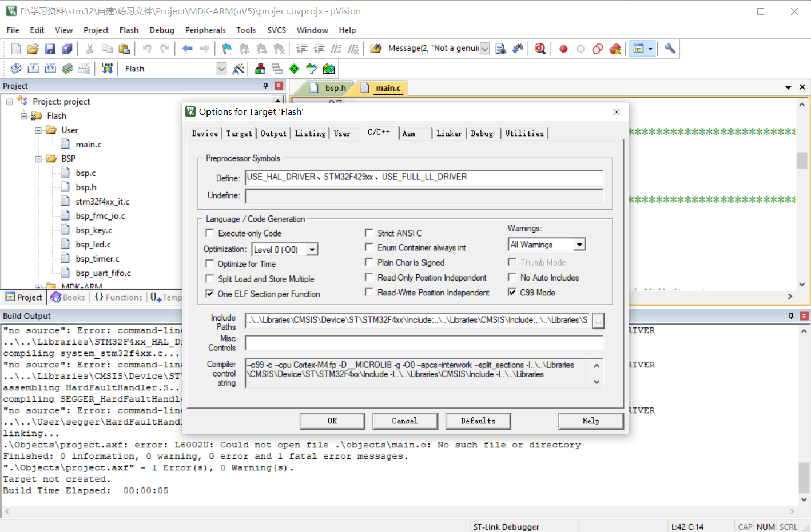Indent the selected lines
This screenshot has height=532, width=811.
coord(302,49)
